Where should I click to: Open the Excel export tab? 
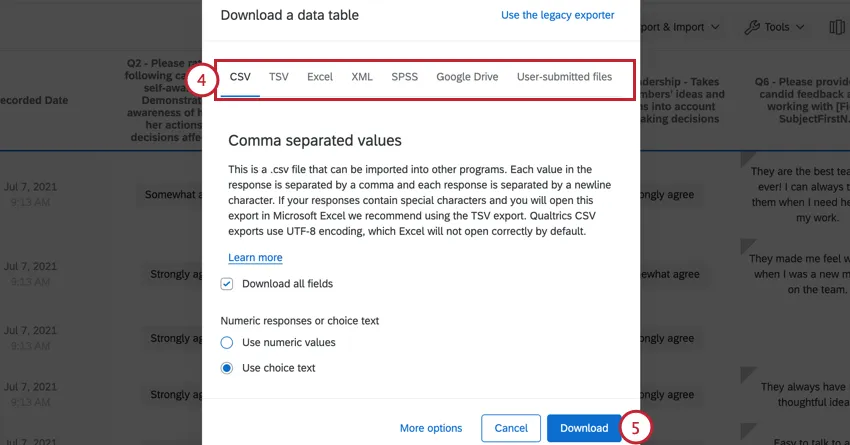pos(320,77)
